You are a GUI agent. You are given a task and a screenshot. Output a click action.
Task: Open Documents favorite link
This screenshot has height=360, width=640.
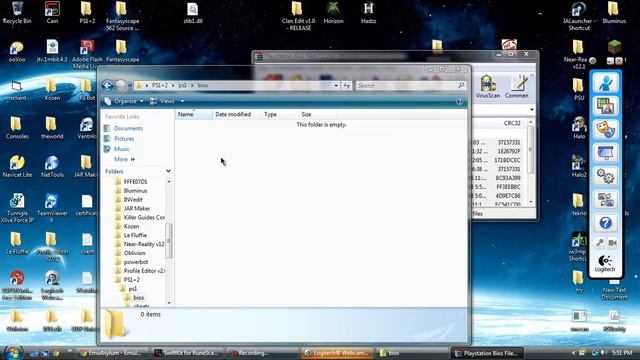(x=124, y=128)
